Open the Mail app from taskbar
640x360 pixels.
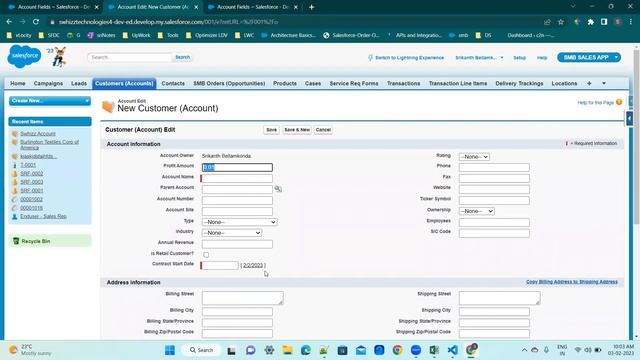coord(361,350)
